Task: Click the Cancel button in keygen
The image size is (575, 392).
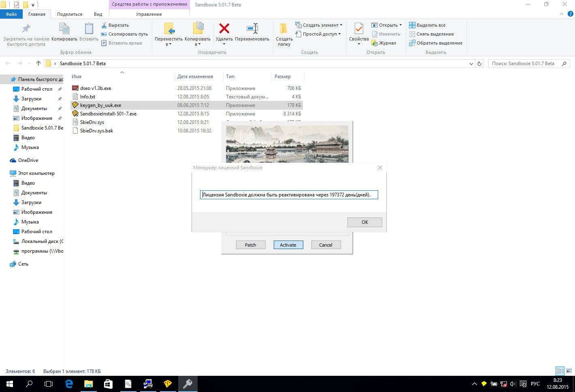Action: [x=326, y=245]
